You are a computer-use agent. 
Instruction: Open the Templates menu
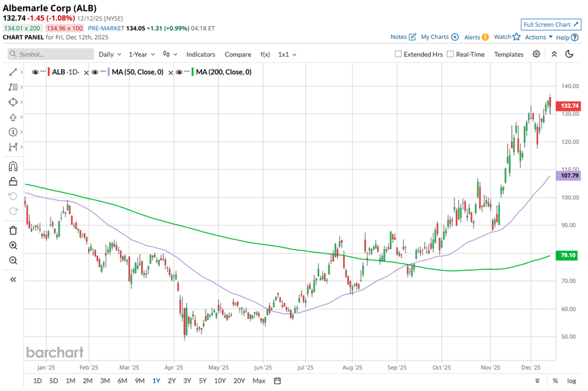[x=508, y=55]
